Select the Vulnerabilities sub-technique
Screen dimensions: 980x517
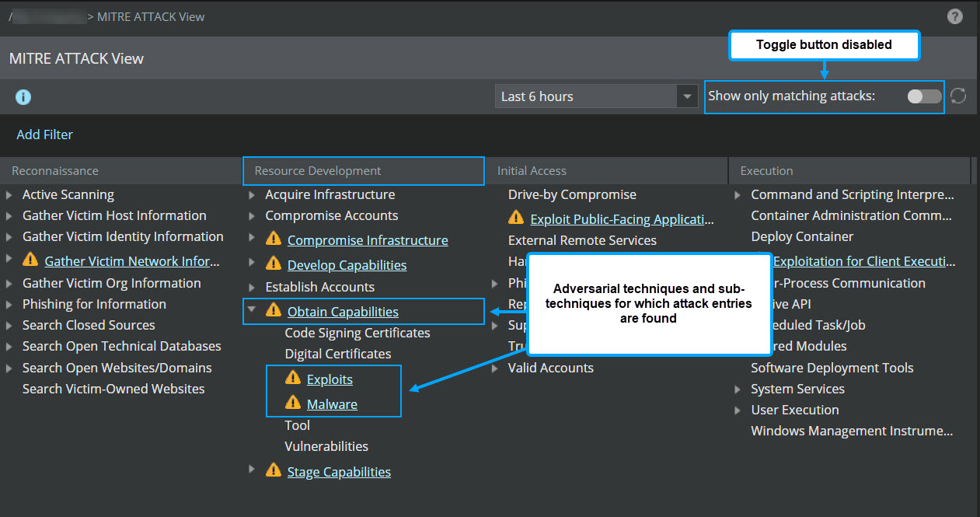click(x=326, y=446)
